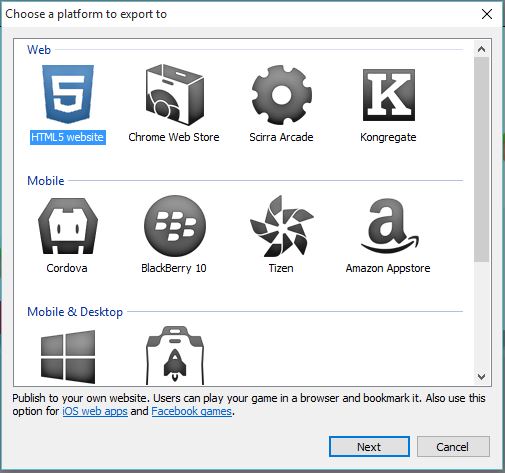Click the 'Mobile & Desktop' group header

75,312
